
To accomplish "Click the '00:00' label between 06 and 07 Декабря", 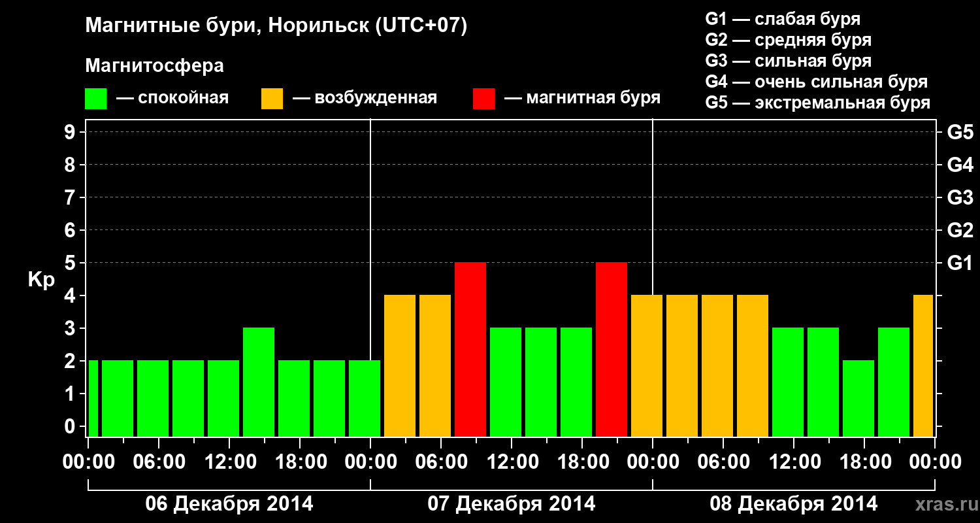I will pyautogui.click(x=370, y=462).
